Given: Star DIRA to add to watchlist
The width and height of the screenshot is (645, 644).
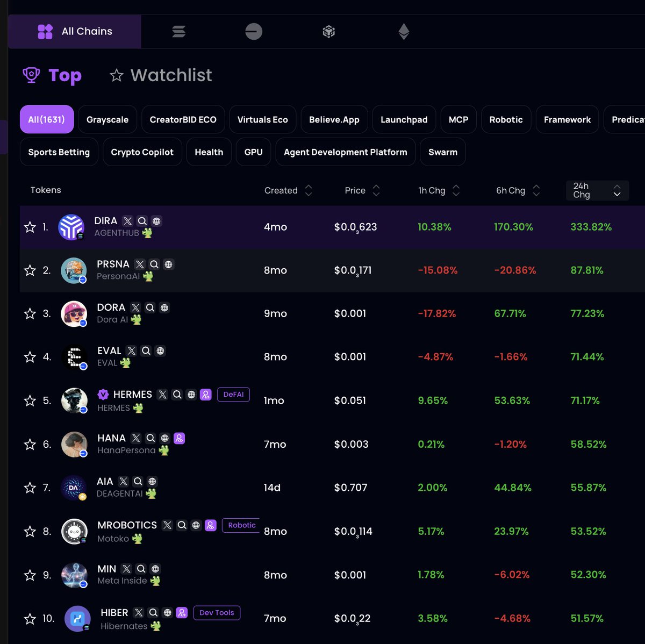Looking at the screenshot, I should click(30, 227).
